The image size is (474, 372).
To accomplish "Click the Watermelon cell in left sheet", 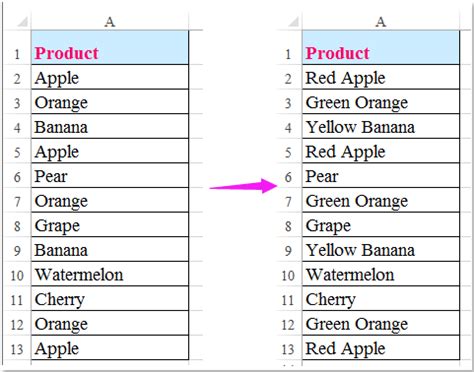I will (x=110, y=274).
